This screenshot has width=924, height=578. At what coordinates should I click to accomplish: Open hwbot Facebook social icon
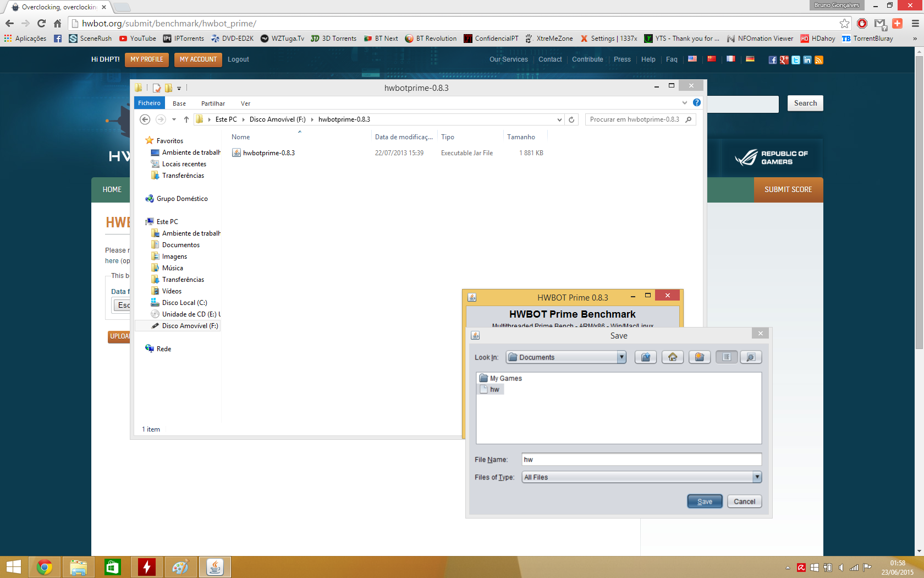coord(773,60)
